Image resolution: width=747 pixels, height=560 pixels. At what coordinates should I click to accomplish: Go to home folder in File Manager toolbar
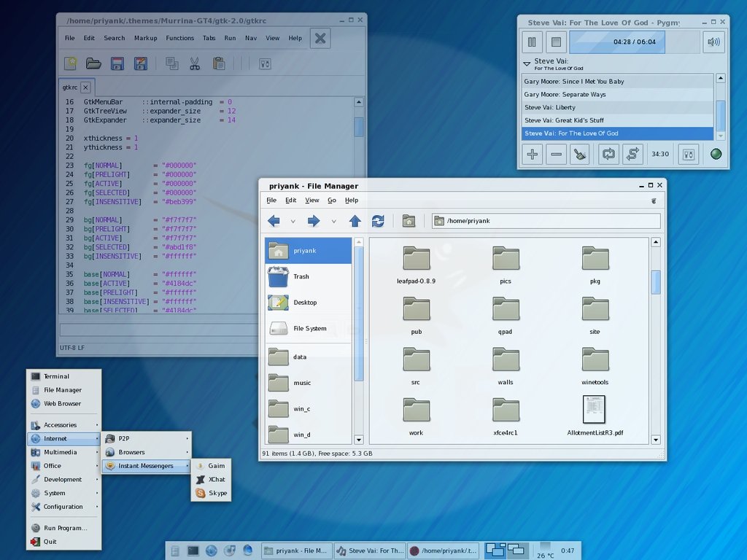pyautogui.click(x=409, y=221)
